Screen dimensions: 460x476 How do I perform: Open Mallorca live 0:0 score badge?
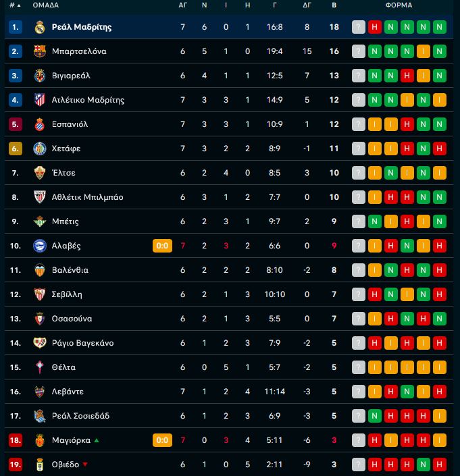(x=162, y=440)
